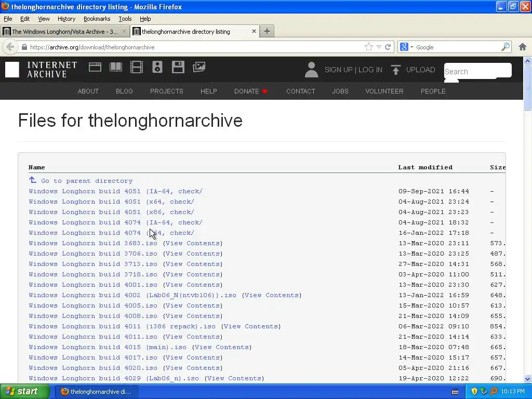Click the LOG IN link

point(370,70)
